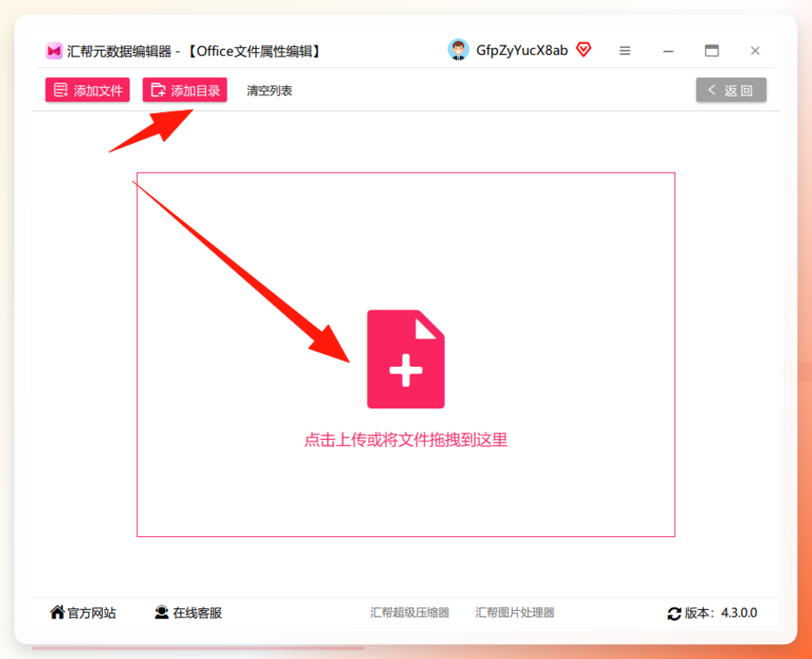812x659 pixels.
Task: Open 在线客服 support link
Action: [188, 613]
